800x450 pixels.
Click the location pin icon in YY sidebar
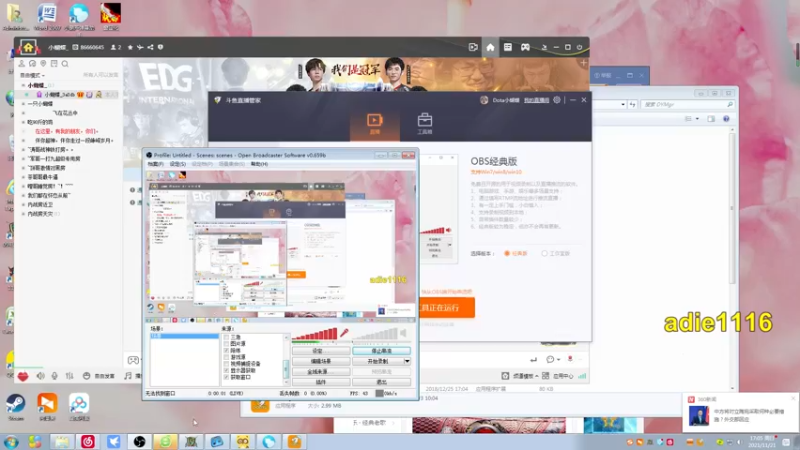point(43,64)
